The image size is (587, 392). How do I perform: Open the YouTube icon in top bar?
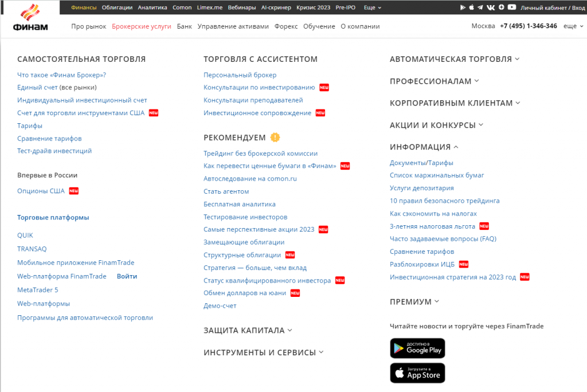(x=512, y=7)
